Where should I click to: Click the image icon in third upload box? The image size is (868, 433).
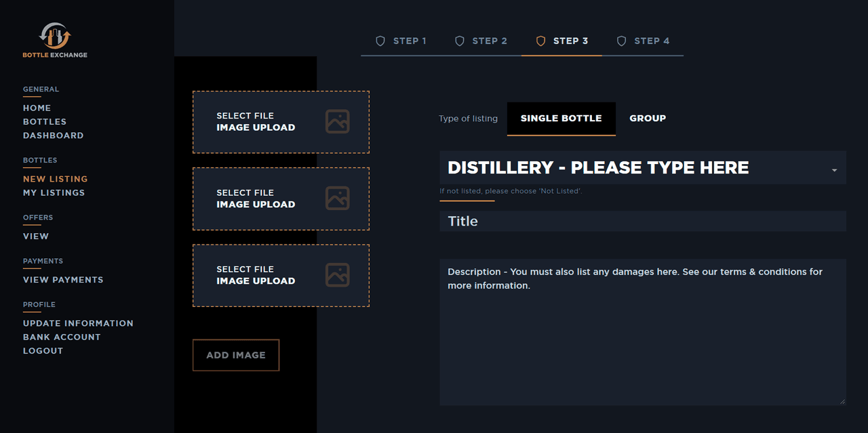[x=337, y=275]
